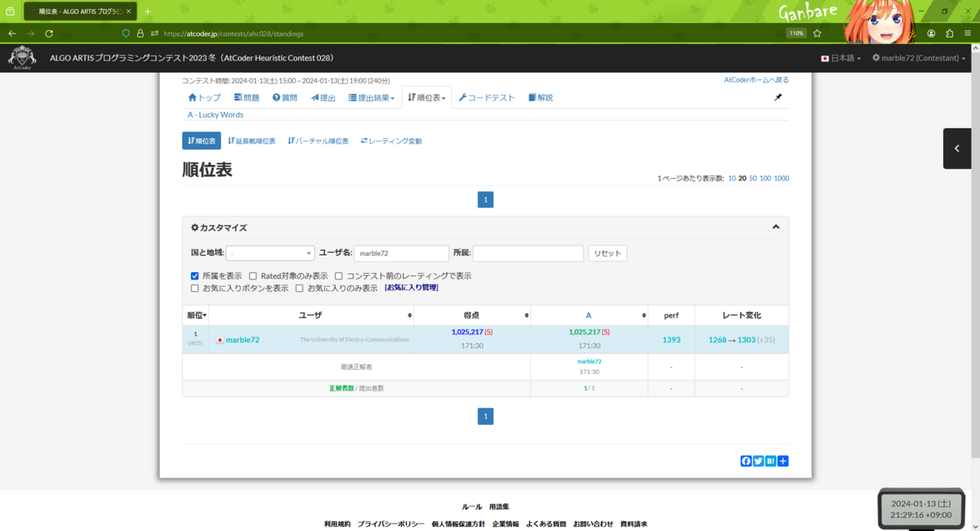Click the ユーザ名 input field

[x=401, y=253]
